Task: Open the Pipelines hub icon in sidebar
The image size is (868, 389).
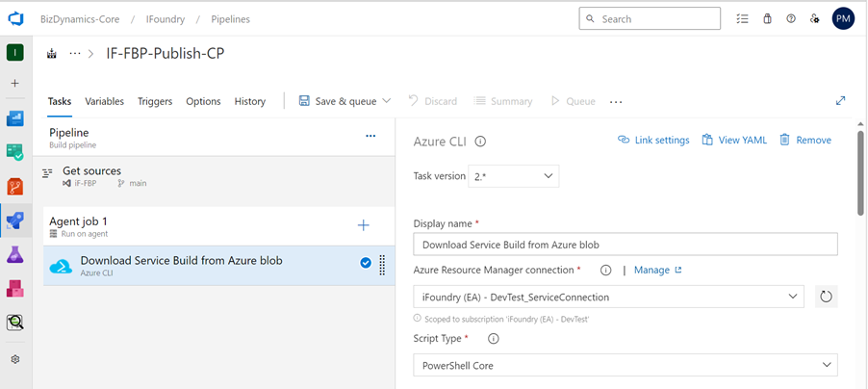Action: pyautogui.click(x=15, y=220)
